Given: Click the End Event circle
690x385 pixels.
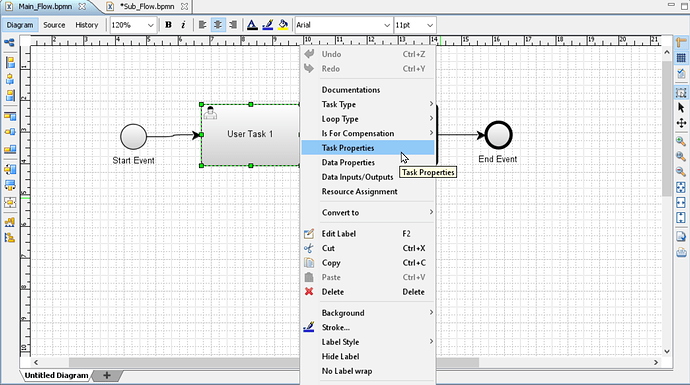Looking at the screenshot, I should coord(498,135).
